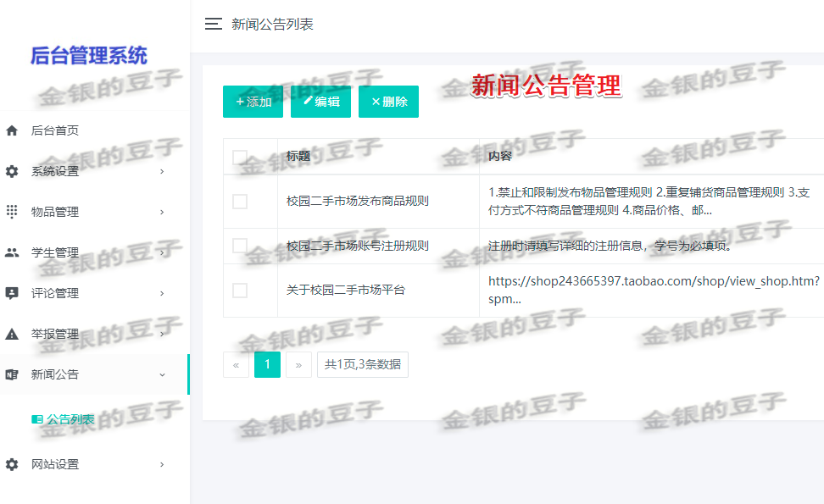Click the home icon beside 后台首页

tap(12, 130)
